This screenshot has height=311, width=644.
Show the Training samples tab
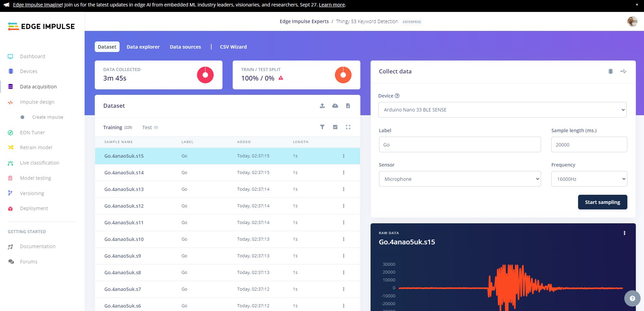pos(118,127)
